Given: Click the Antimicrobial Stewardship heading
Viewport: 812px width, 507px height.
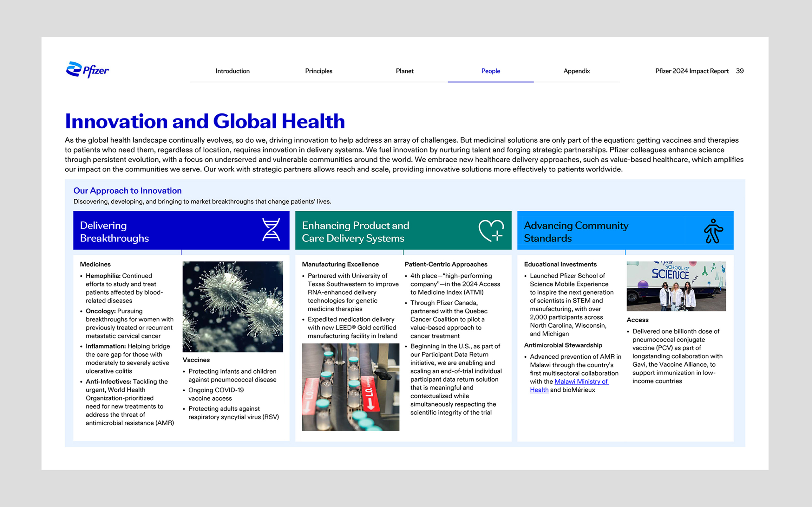Looking at the screenshot, I should click(x=563, y=345).
